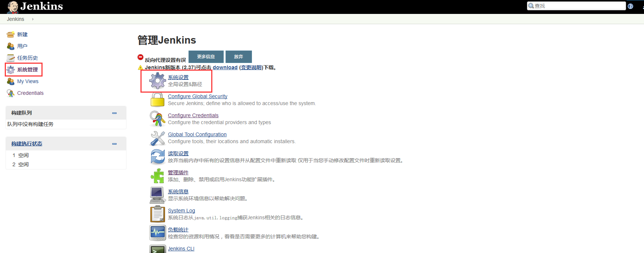Click the Credentials keys icon in sidebar
The width and height of the screenshot is (644, 253).
click(11, 93)
